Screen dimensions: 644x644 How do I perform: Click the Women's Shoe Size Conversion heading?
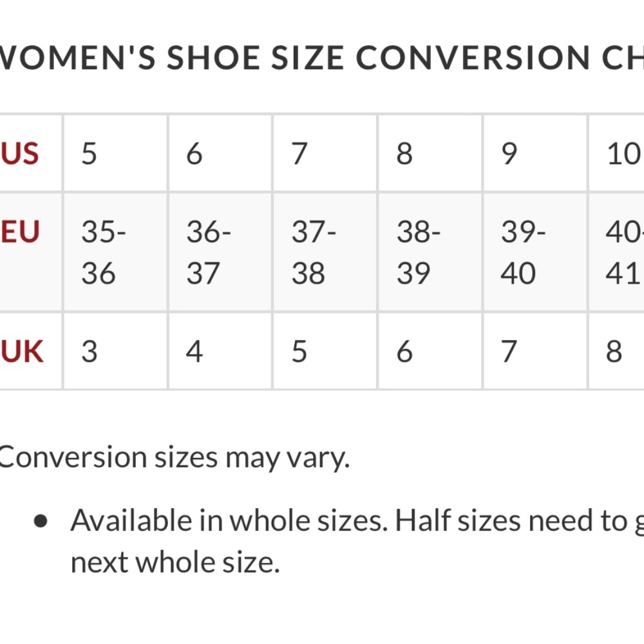click(x=322, y=57)
